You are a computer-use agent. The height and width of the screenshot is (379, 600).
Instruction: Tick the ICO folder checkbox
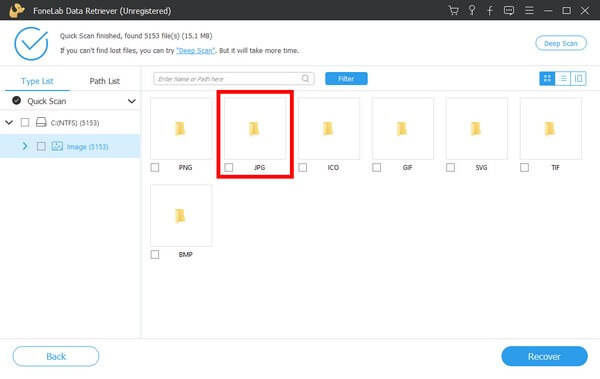click(x=302, y=167)
